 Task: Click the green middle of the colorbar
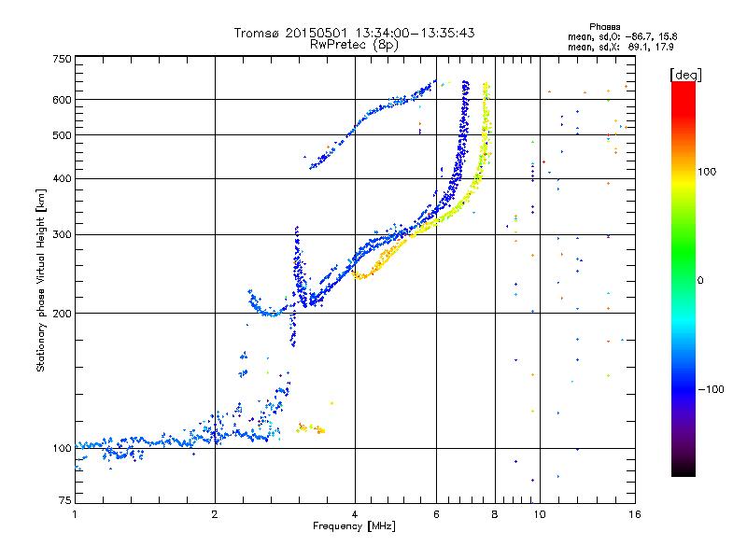tap(684, 252)
